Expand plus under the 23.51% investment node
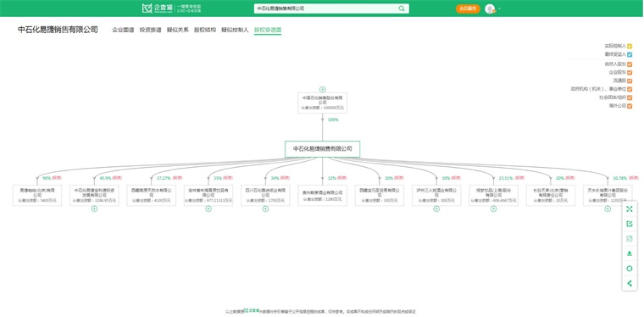Image resolution: width=644 pixels, height=317 pixels. (x=493, y=209)
